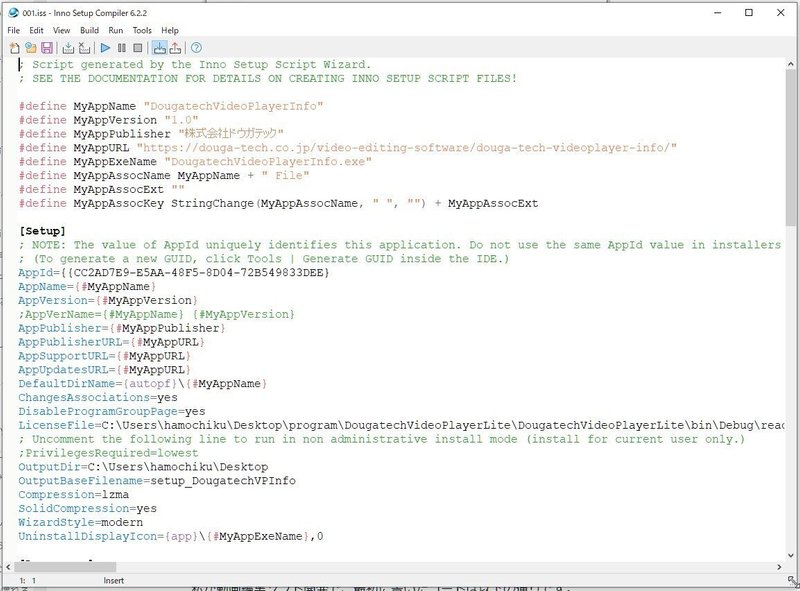This screenshot has height=591, width=800.
Task: Stop the compile process
Action: [84, 48]
